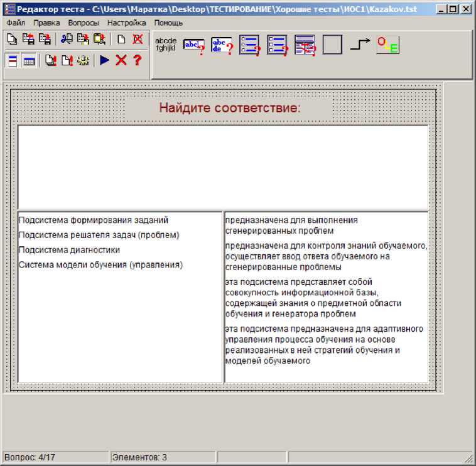This screenshot has width=476, height=466.
Task: Toggle the table grid view button
Action: 29,61
